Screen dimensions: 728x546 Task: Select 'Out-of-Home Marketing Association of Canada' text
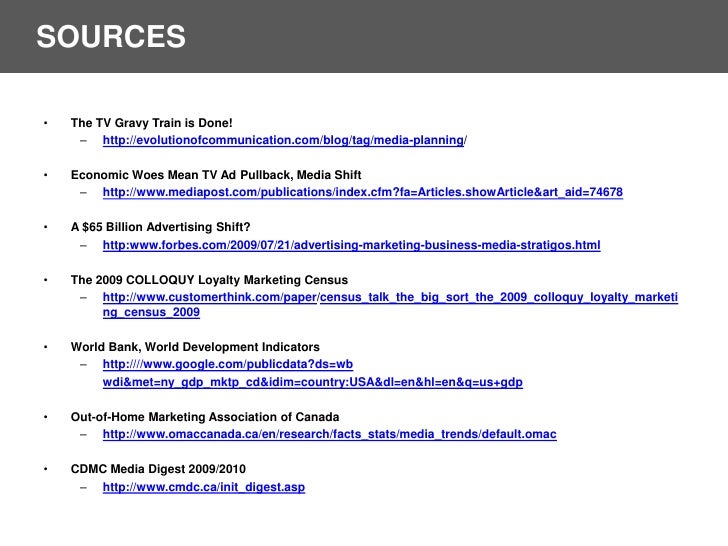(x=205, y=417)
